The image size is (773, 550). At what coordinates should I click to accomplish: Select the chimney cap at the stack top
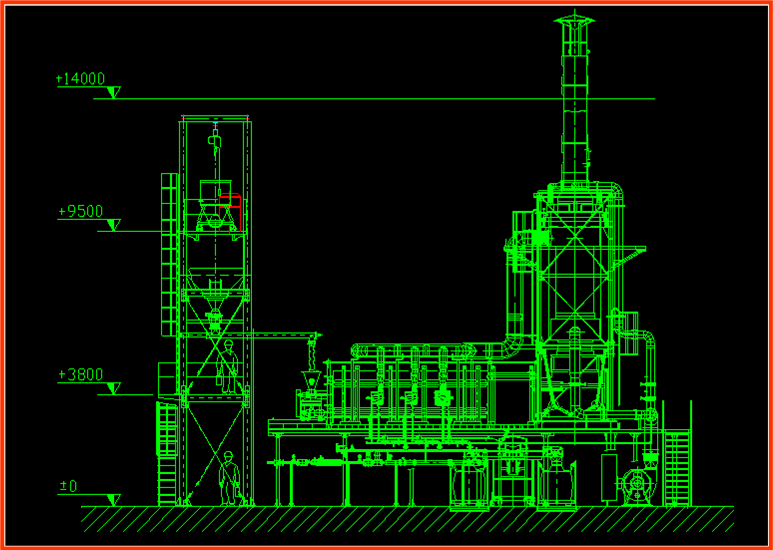pyautogui.click(x=574, y=20)
